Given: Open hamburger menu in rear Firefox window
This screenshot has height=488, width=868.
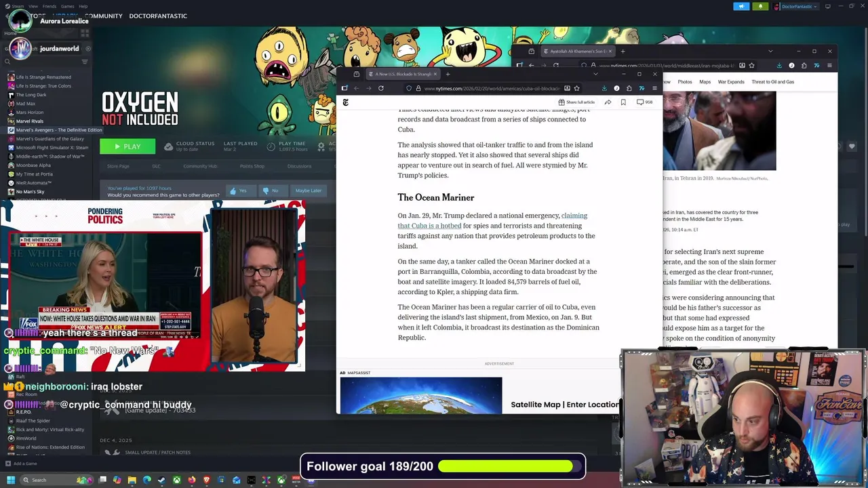Looking at the screenshot, I should (829, 65).
